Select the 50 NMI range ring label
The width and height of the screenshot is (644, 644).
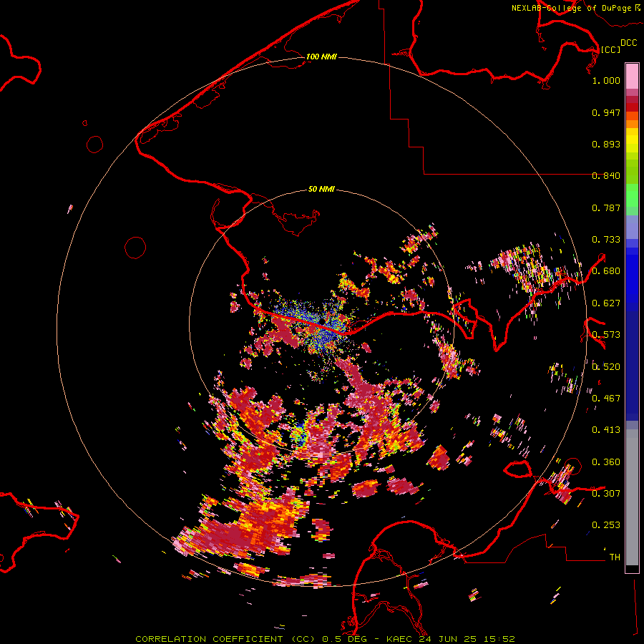pyautogui.click(x=321, y=190)
